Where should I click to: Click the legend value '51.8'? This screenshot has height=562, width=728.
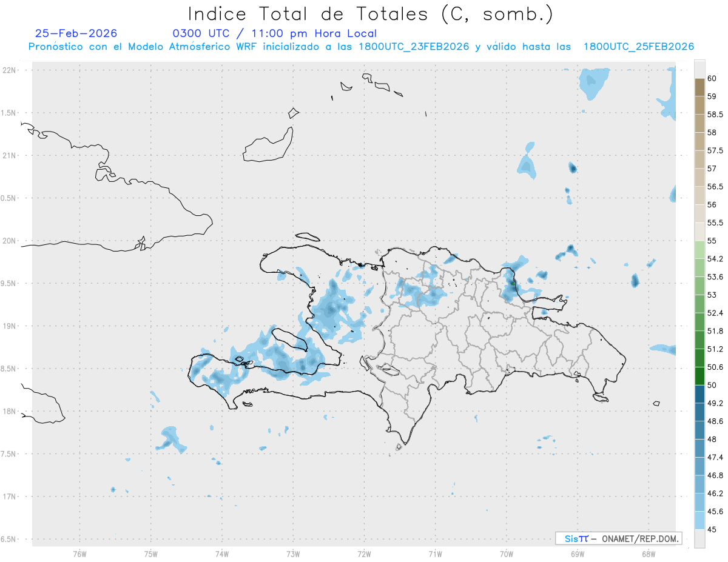click(x=715, y=331)
